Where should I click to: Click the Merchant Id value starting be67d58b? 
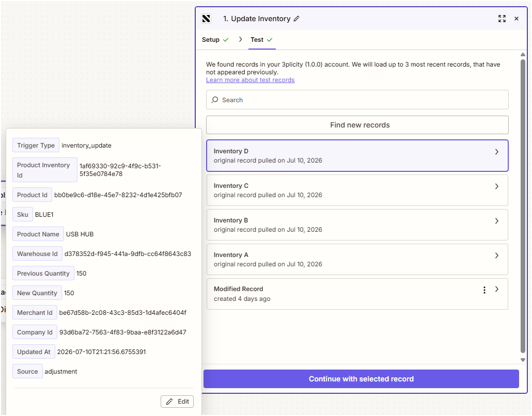[x=123, y=313]
